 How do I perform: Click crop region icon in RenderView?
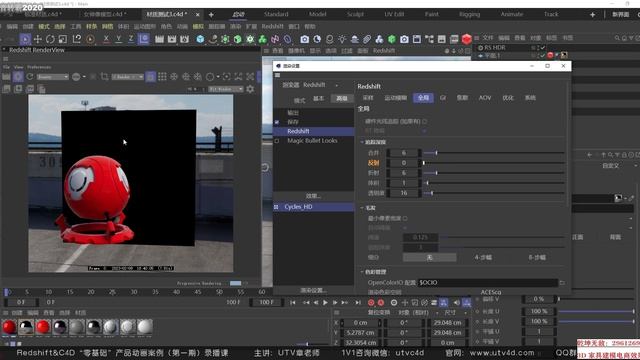tap(104, 77)
